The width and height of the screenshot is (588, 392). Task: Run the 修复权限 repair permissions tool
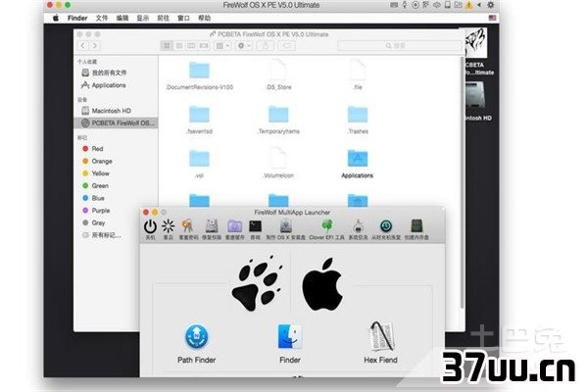212,226
